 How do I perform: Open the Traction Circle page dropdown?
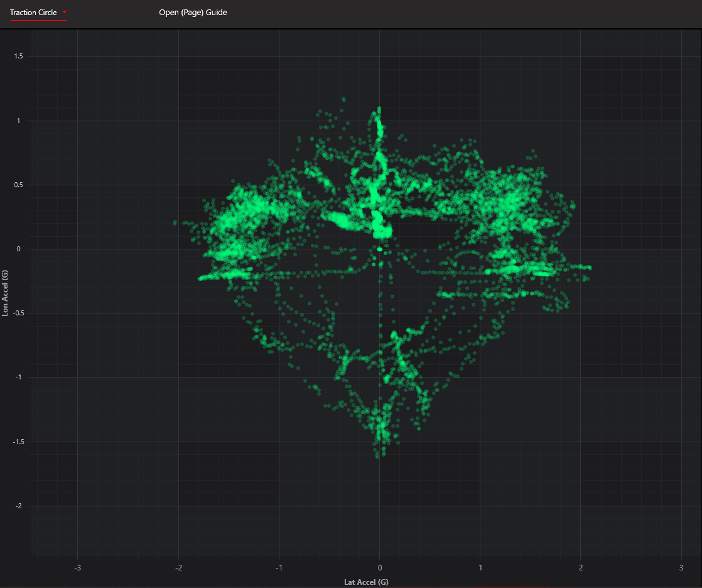pos(33,13)
